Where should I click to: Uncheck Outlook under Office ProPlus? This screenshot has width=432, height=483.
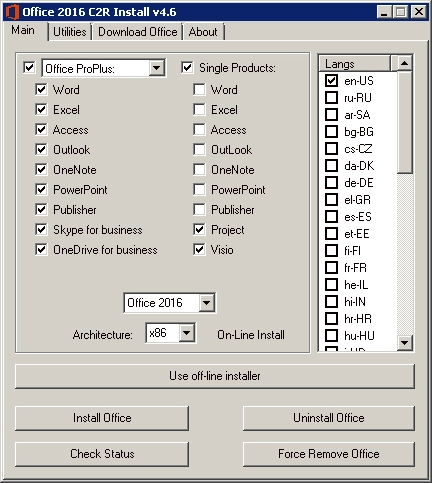pyautogui.click(x=41, y=150)
